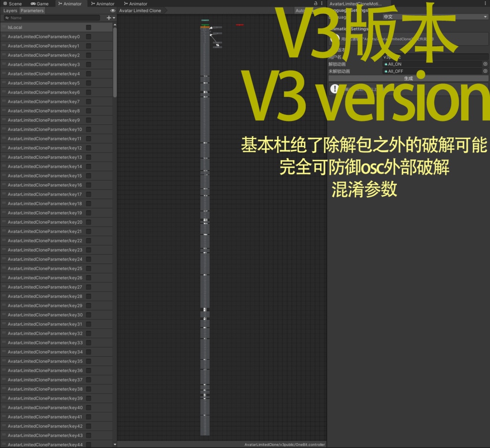Select the first Animator tab

[x=70, y=4]
